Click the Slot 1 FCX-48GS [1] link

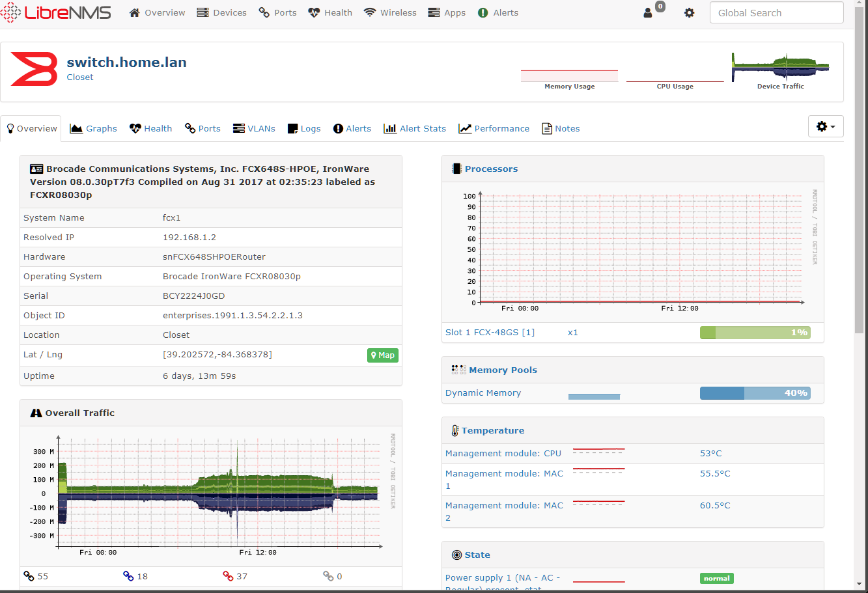[490, 332]
